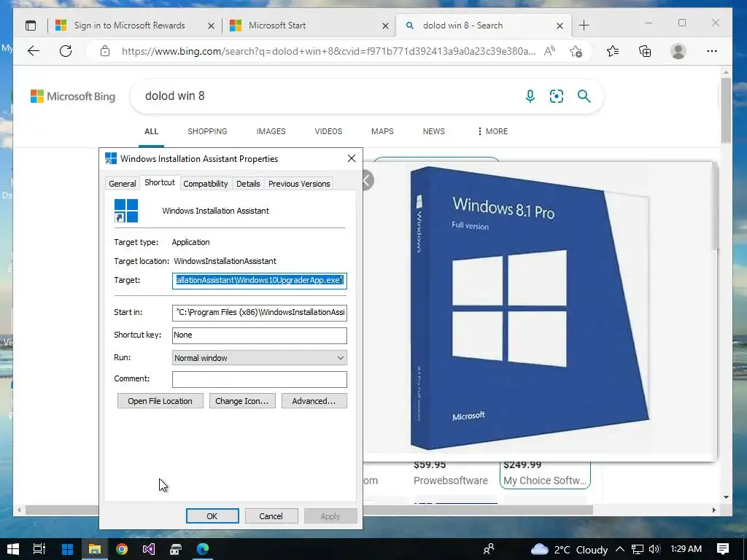Open the Advanced... shortcut options
747x560 pixels.
click(314, 401)
